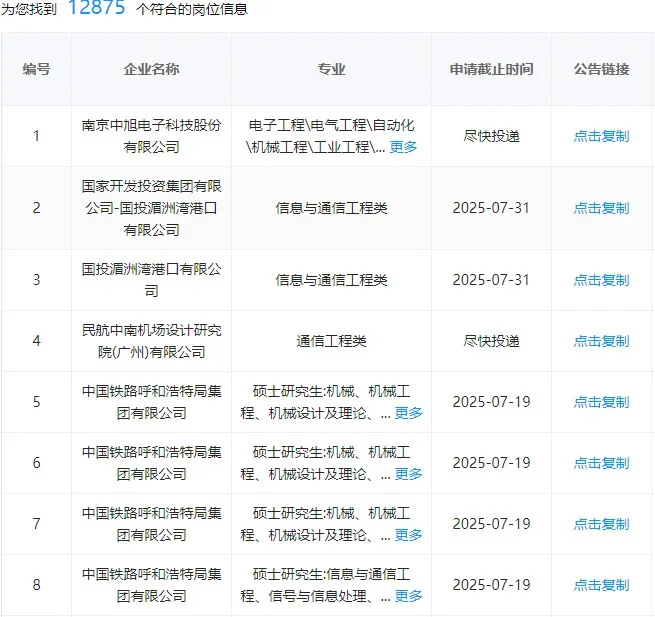Select 尽快投递 deadline in row 4
Image resolution: width=655 pixels, height=617 pixels.
[491, 341]
